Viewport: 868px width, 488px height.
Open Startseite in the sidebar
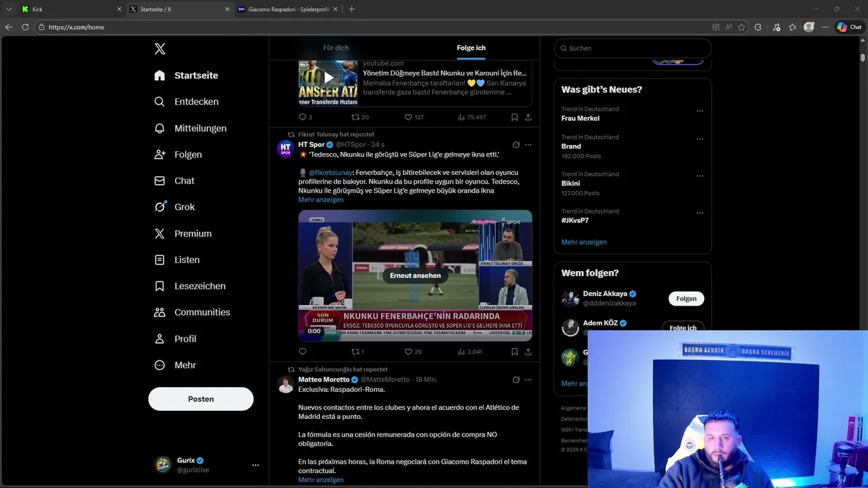pos(186,75)
